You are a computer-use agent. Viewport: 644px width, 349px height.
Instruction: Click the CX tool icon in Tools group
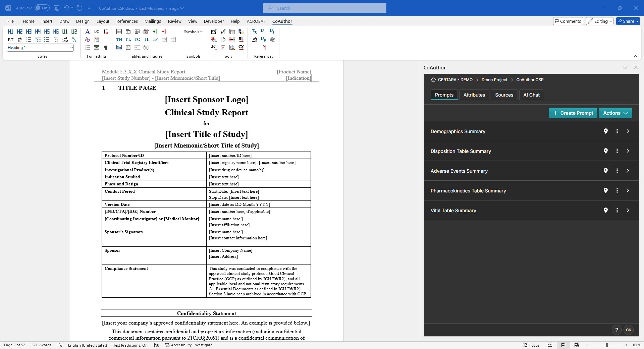tap(241, 48)
